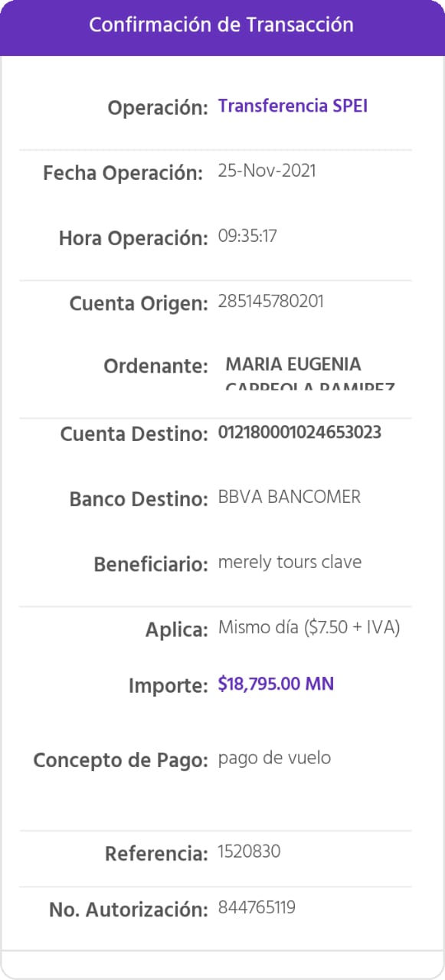Click the Concepto de Pago label
The width and height of the screenshot is (445, 980).
coord(120,762)
